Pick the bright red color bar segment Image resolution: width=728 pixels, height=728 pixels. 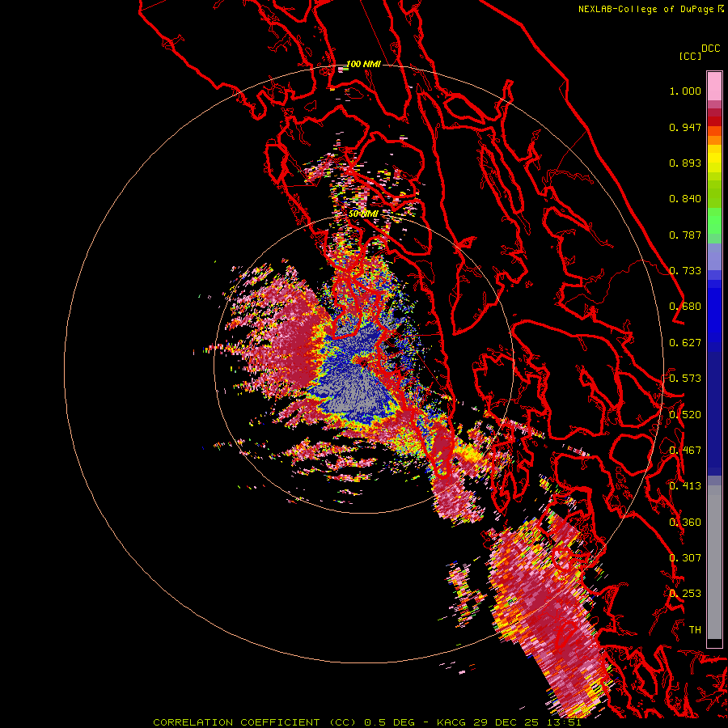(714, 121)
